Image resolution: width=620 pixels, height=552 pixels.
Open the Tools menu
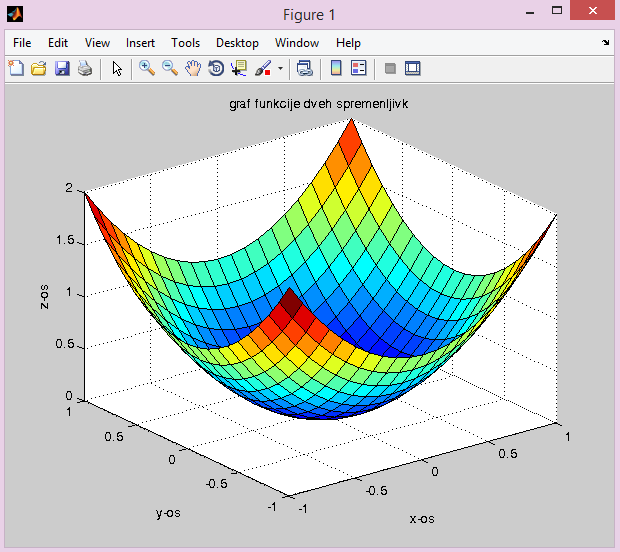(x=185, y=43)
